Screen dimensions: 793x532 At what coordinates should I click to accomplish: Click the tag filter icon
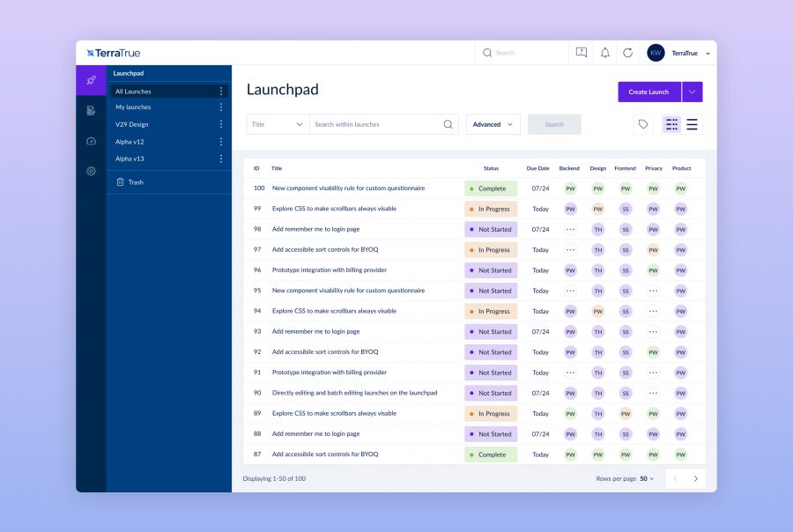pyautogui.click(x=643, y=124)
